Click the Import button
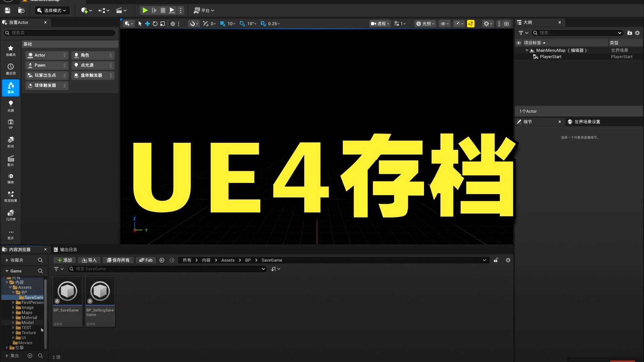Viewport: 644px width, 362px height. point(89,260)
